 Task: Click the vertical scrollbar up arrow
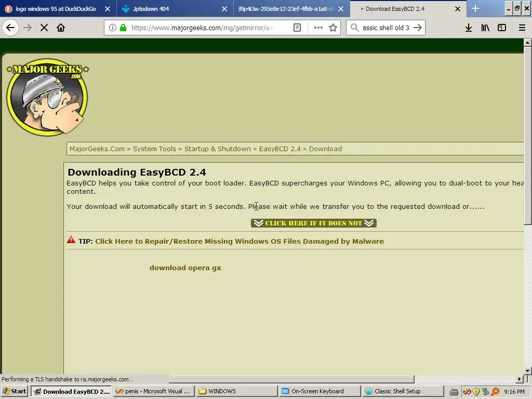[527, 43]
